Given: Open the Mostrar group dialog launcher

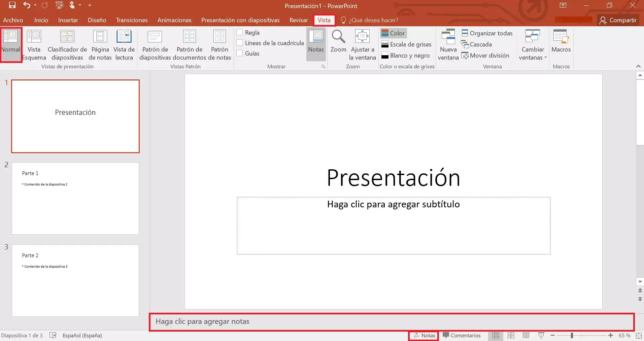Looking at the screenshot, I should (x=323, y=66).
